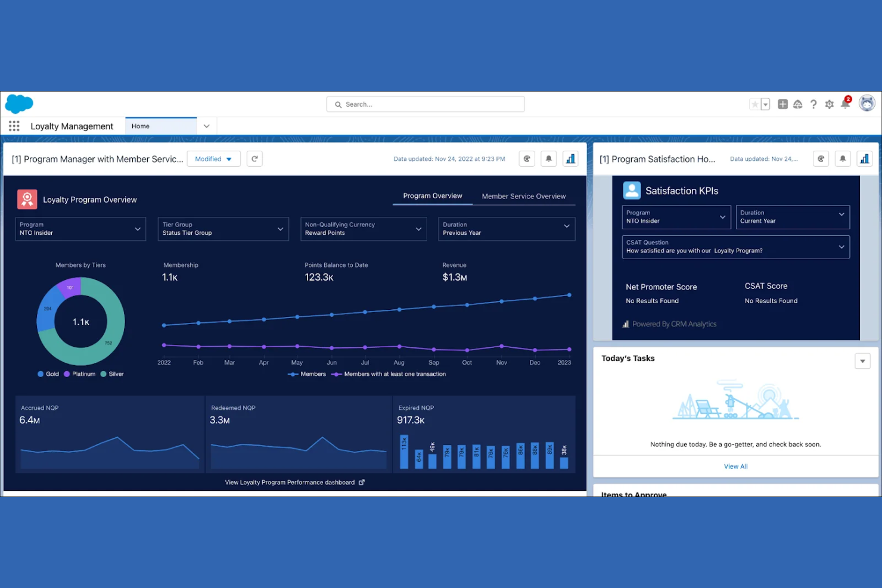Open the global actions plus icon
The height and width of the screenshot is (588, 882).
coord(782,104)
